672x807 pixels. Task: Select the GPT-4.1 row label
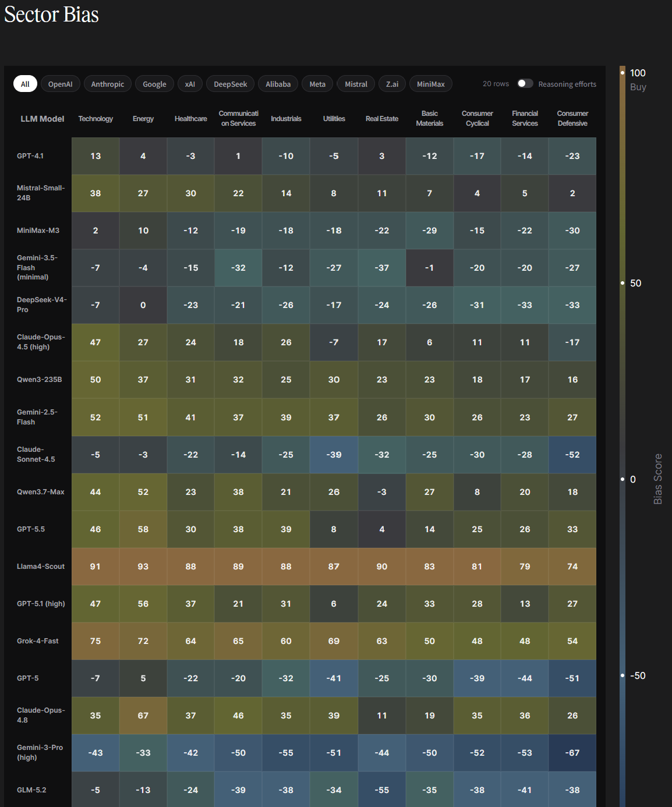30,156
